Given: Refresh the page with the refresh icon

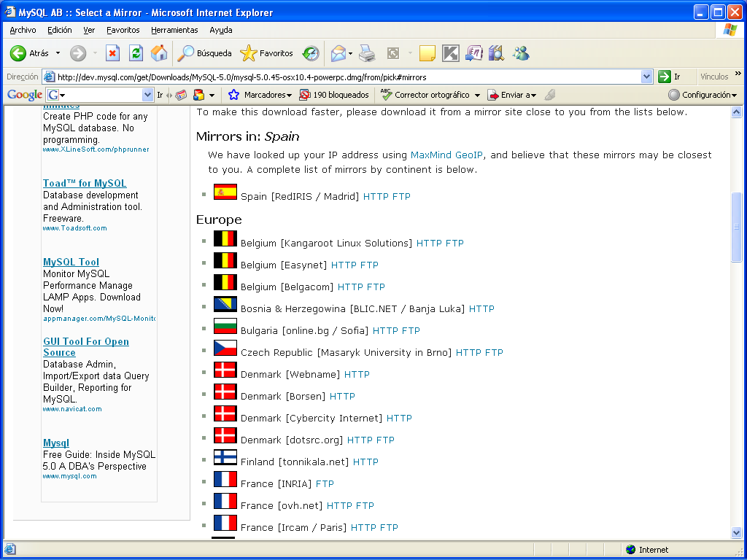Looking at the screenshot, I should pyautogui.click(x=136, y=53).
